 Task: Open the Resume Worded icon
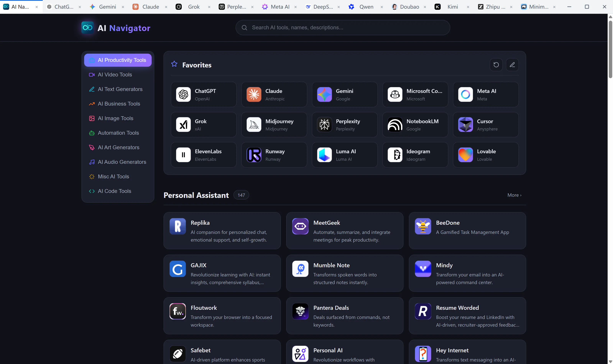423,311
